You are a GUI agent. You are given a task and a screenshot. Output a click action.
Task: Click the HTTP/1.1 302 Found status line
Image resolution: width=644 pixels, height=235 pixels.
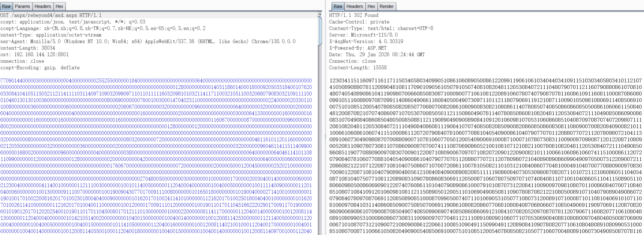tap(353, 15)
